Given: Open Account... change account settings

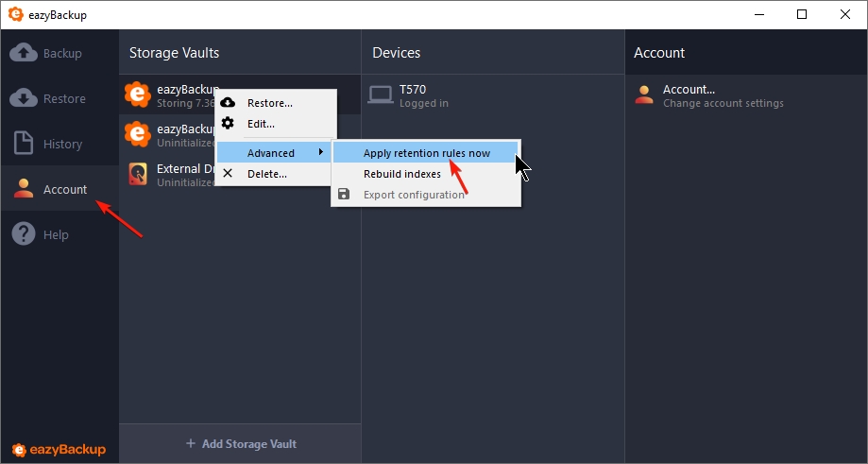Looking at the screenshot, I should (x=723, y=95).
